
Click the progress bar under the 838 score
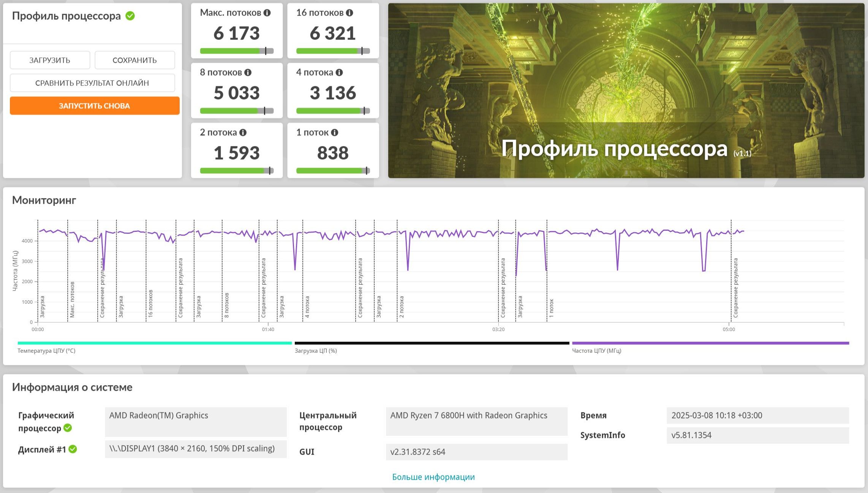click(x=333, y=171)
